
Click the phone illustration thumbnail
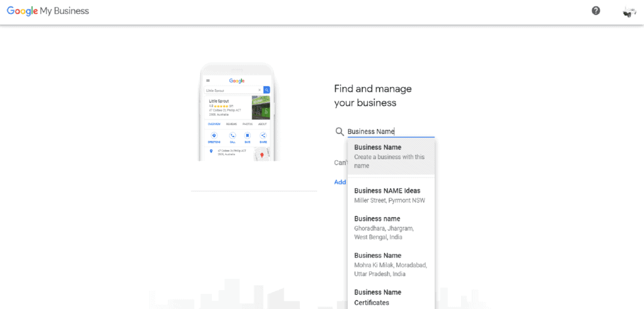click(x=237, y=111)
